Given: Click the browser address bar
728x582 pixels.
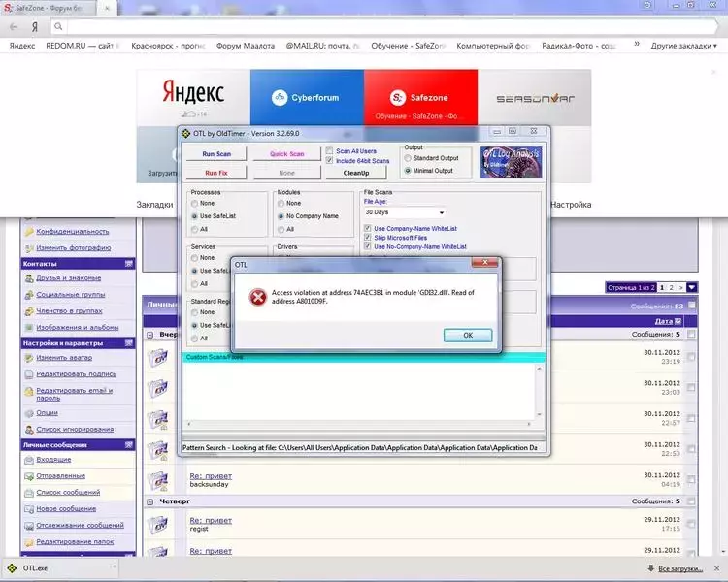Looking at the screenshot, I should 392,27.
